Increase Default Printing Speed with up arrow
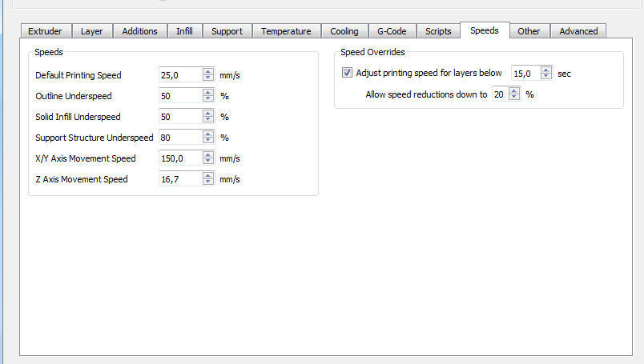This screenshot has height=364, width=644. point(208,71)
